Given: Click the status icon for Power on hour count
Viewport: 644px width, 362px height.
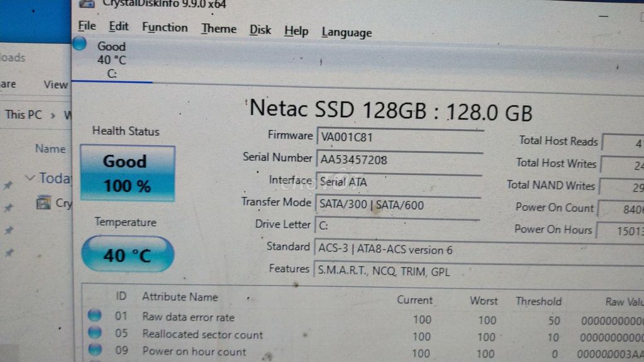Looking at the screenshot, I should point(95,349).
